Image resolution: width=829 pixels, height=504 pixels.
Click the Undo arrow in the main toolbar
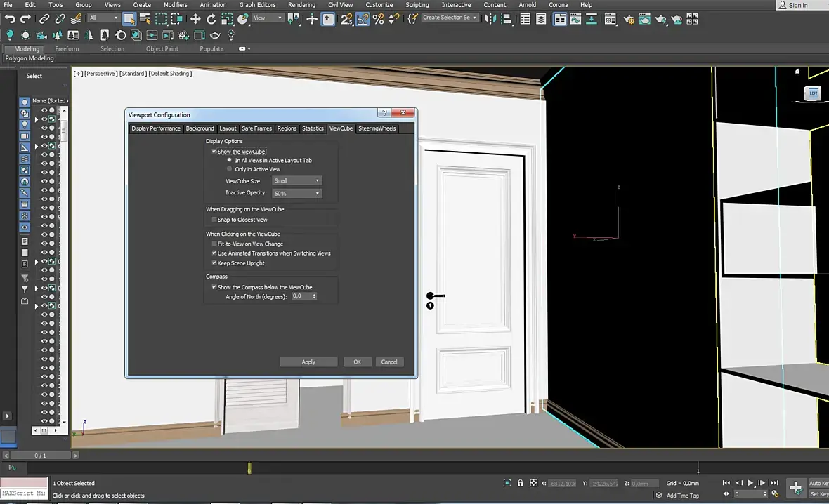click(x=10, y=19)
